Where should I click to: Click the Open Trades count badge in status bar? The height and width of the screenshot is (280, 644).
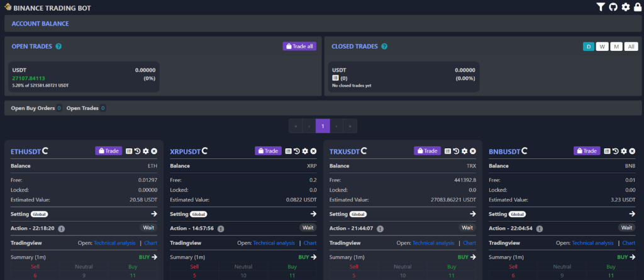pos(103,108)
